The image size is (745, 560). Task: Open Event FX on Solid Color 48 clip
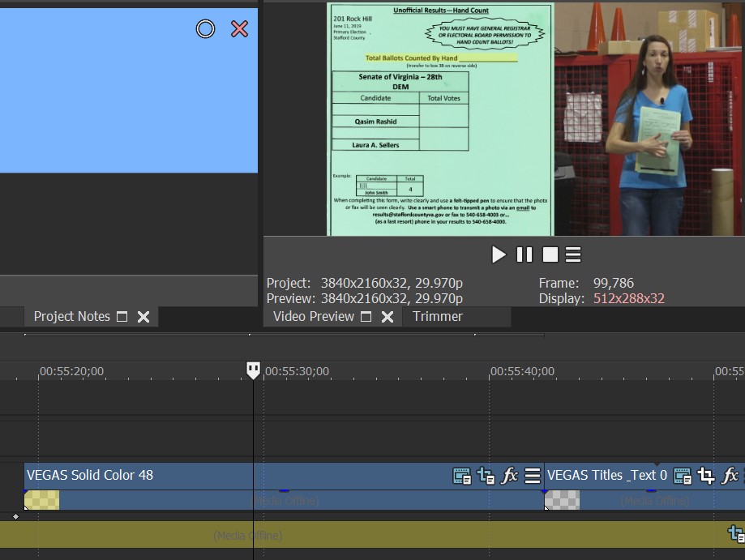point(510,476)
